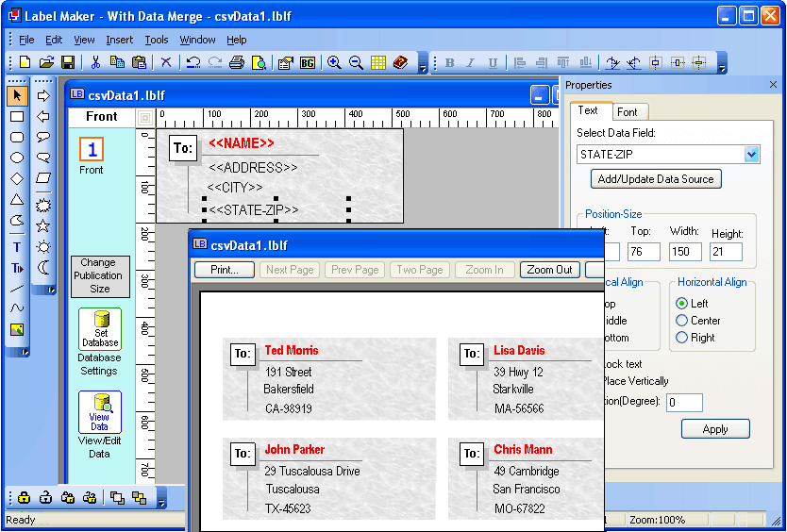Switch to the Font tab
This screenshot has height=532, width=787.
pyautogui.click(x=628, y=111)
